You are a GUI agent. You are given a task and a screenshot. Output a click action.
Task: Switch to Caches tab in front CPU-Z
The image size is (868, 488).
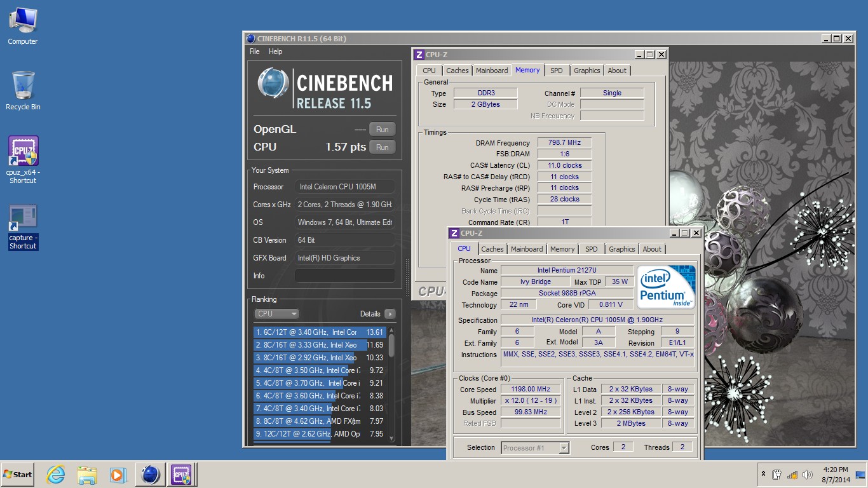click(492, 249)
